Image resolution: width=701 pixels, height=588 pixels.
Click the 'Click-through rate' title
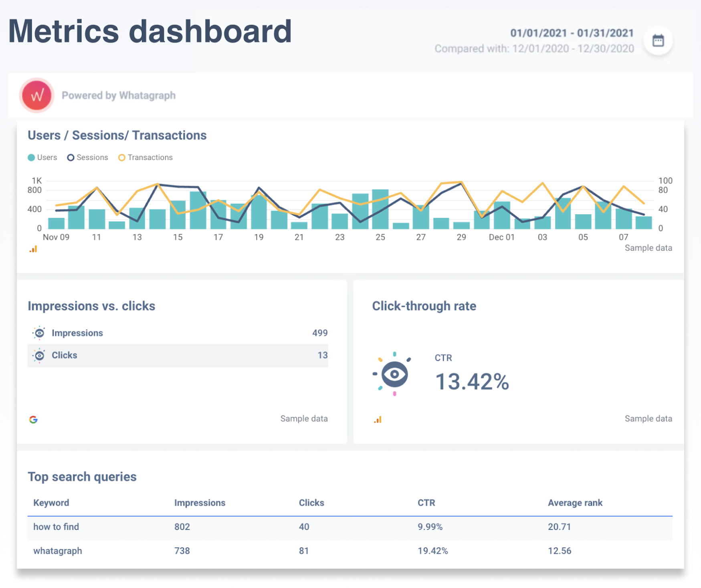(x=424, y=306)
